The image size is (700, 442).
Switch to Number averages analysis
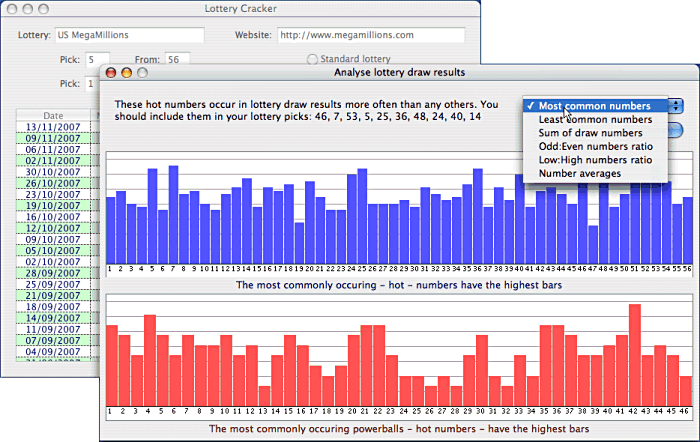[579, 174]
